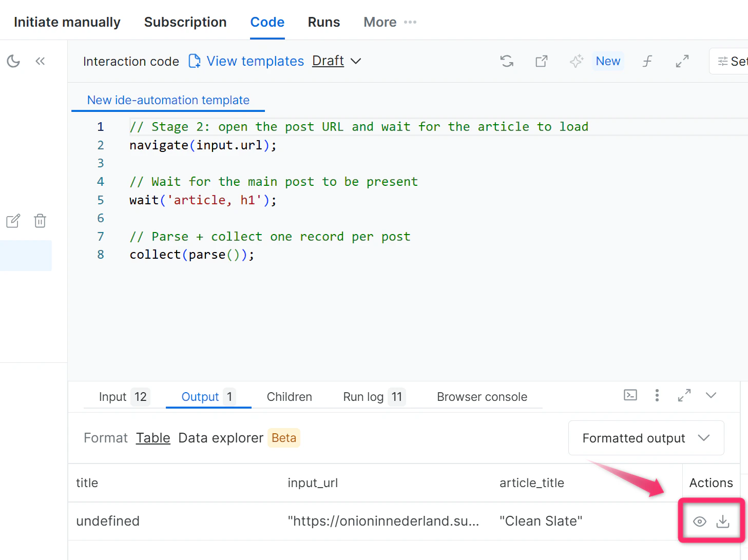Click the AI sparkle icon
The width and height of the screenshot is (748, 560).
pos(577,61)
